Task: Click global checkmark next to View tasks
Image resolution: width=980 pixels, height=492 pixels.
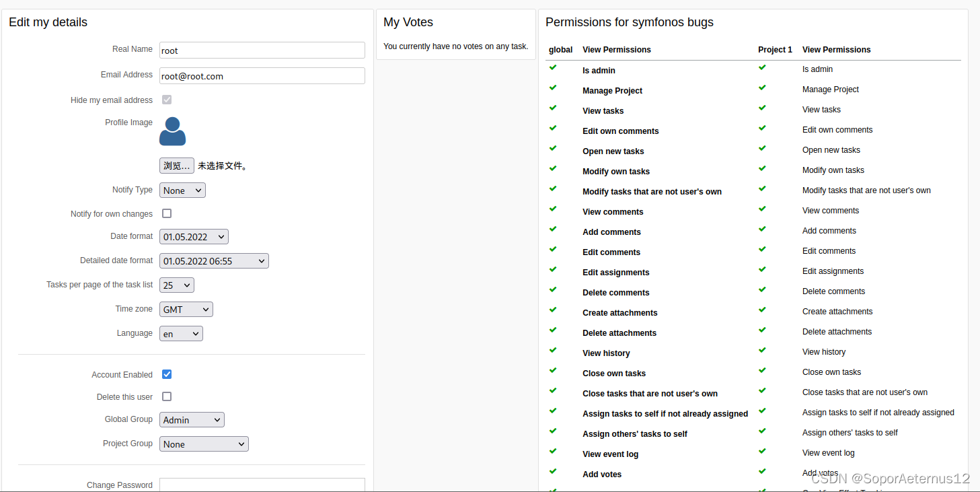Action: [553, 108]
